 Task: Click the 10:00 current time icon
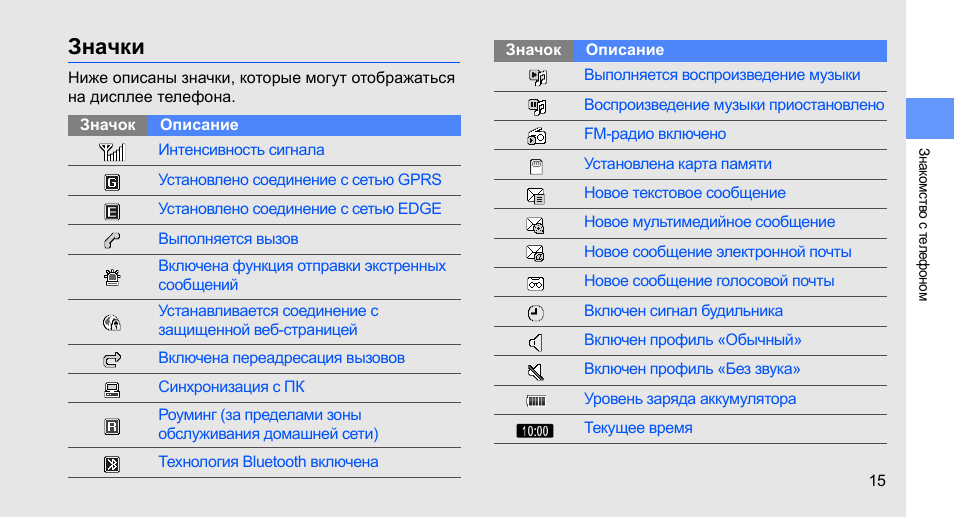click(535, 431)
